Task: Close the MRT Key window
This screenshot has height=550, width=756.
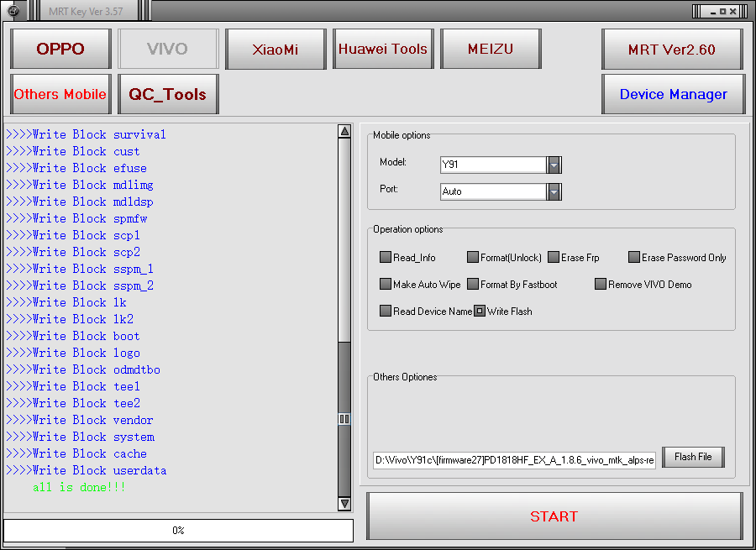Action: pos(732,11)
